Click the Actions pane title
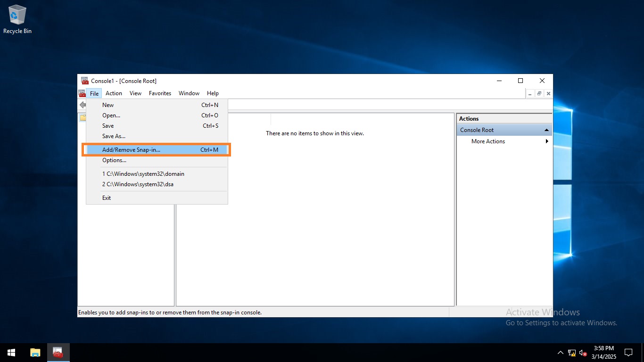644x362 pixels. click(x=469, y=119)
